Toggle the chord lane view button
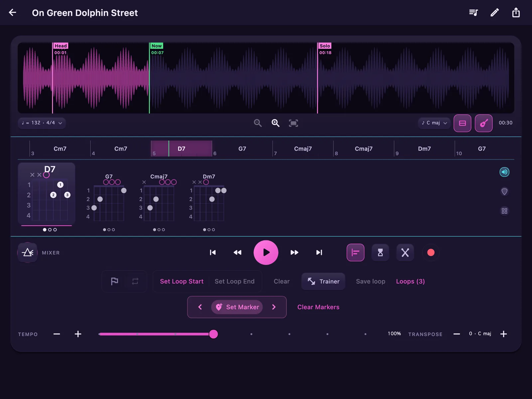The width and height of the screenshot is (532, 399). point(463,123)
